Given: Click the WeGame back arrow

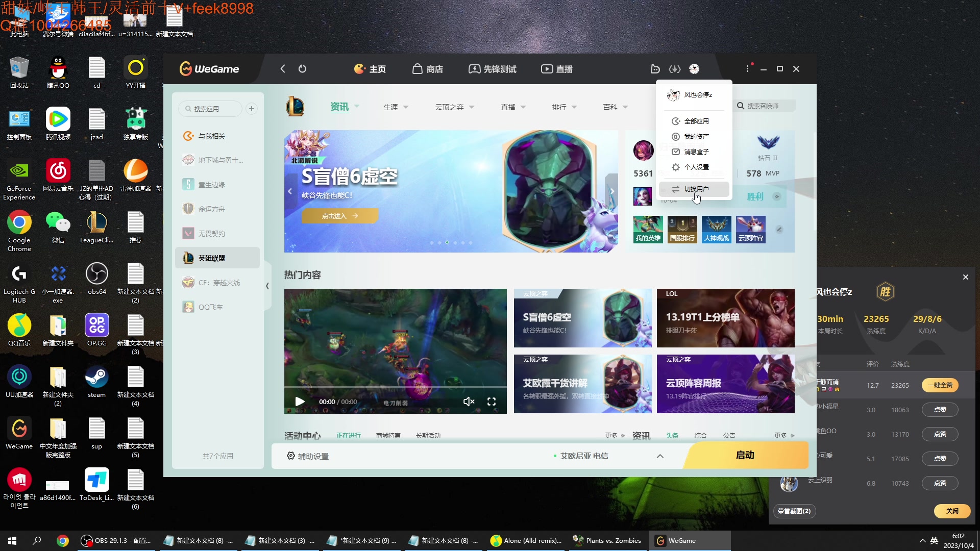Looking at the screenshot, I should 283,69.
